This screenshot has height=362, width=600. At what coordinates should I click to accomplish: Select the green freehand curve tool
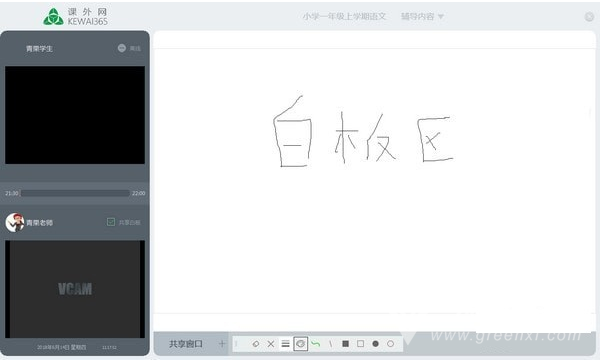point(315,344)
